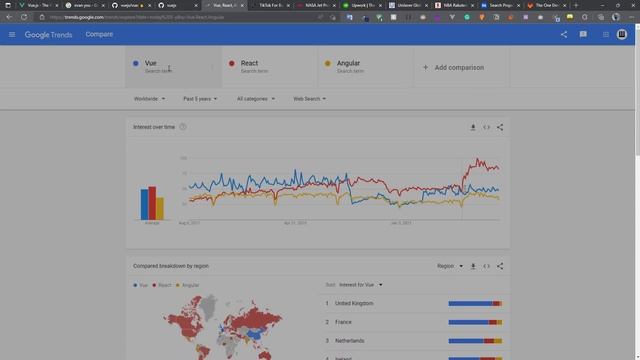Click the share icon in the blue header
The image size is (640, 360).
coord(564,35)
